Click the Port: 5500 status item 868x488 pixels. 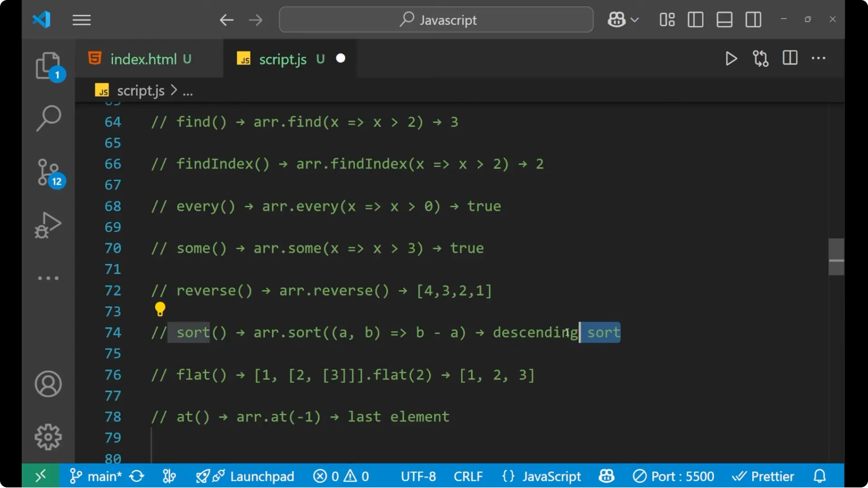pyautogui.click(x=674, y=476)
